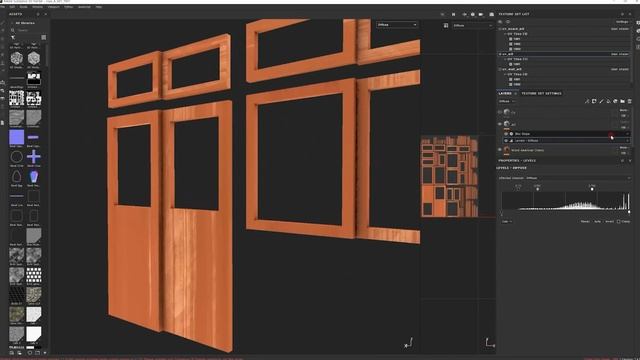Click the Levels middle gamma handle above histogram
The width and height of the screenshot is (640, 360).
click(538, 189)
